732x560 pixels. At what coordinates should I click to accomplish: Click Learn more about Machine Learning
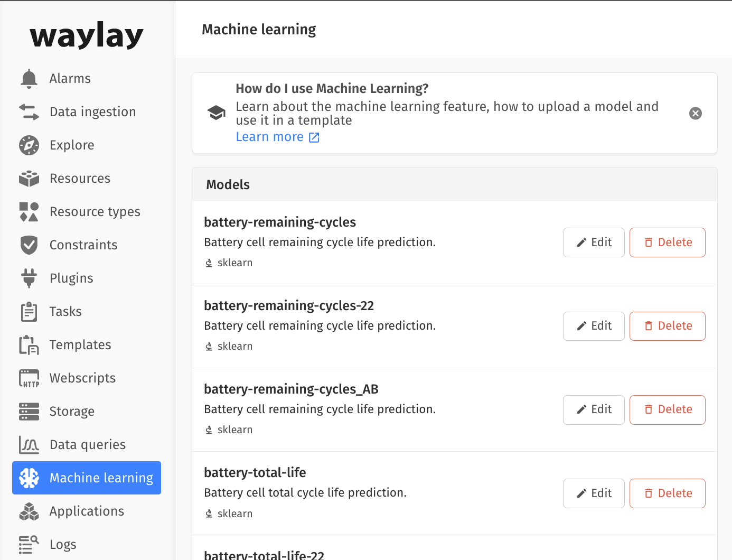(270, 137)
